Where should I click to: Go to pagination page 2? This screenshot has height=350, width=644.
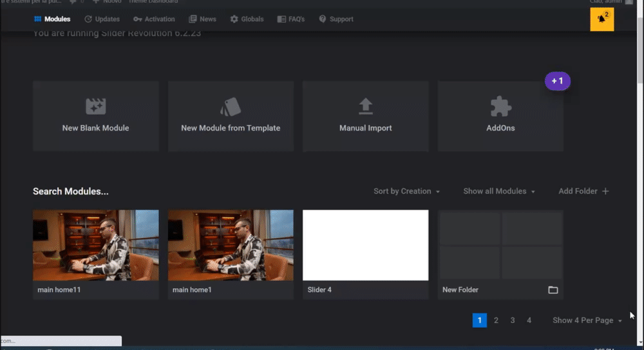(496, 320)
